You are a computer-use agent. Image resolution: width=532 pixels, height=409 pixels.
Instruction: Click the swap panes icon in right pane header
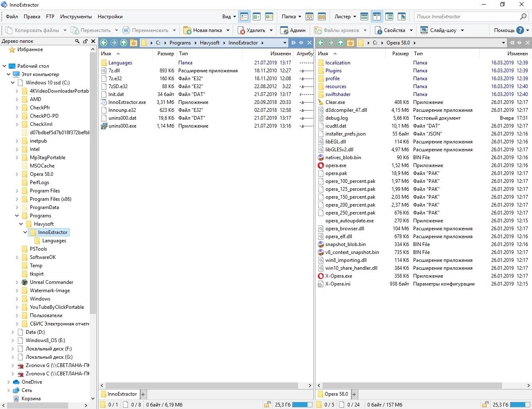520,42
